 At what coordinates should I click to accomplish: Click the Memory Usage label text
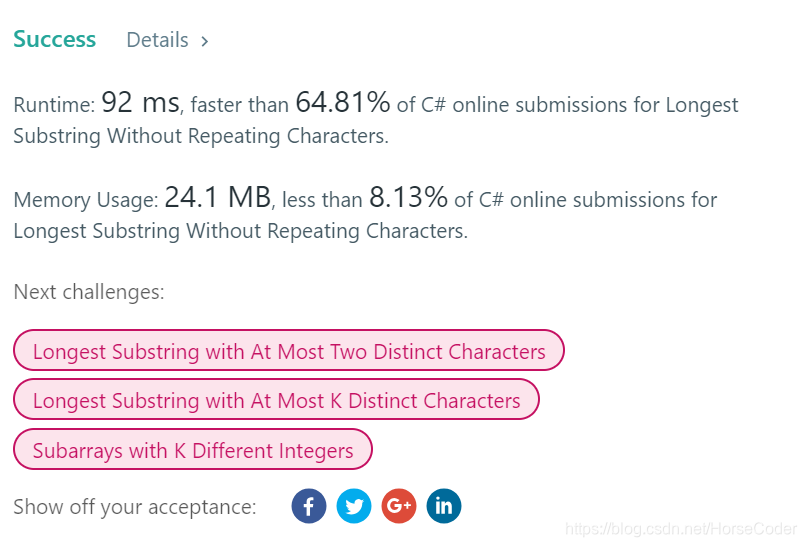[85, 200]
